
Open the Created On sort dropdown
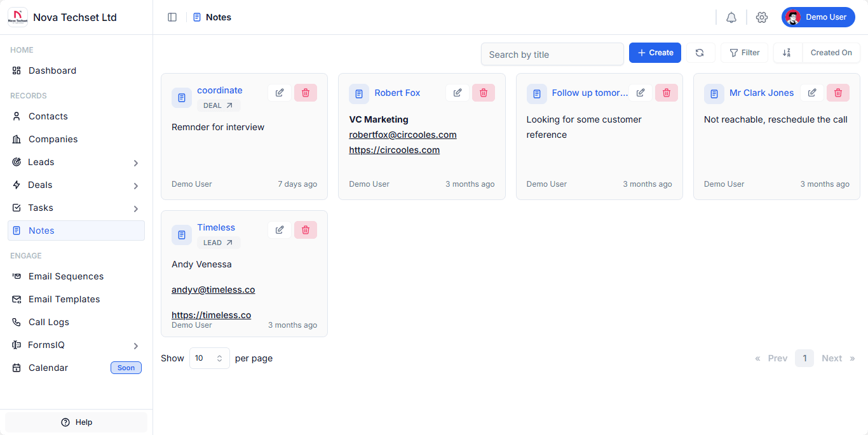pos(831,53)
